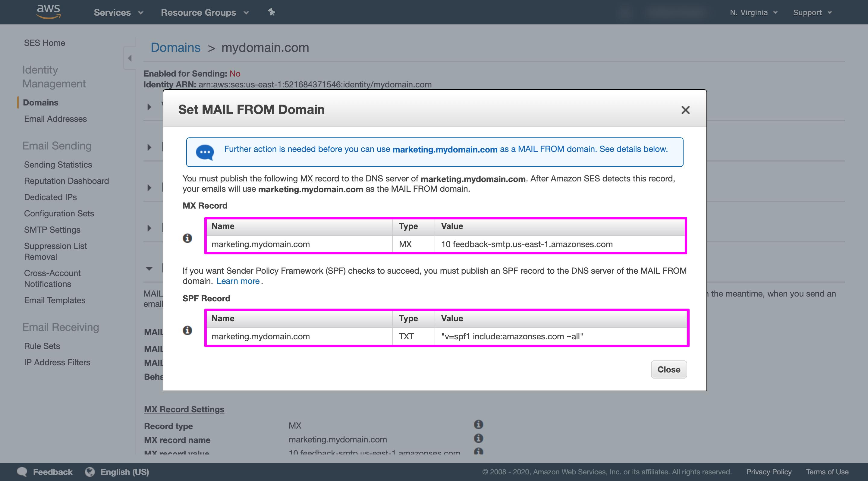Collapse the expanded section's disclosure triangle
This screenshot has width=868, height=481.
point(149,269)
